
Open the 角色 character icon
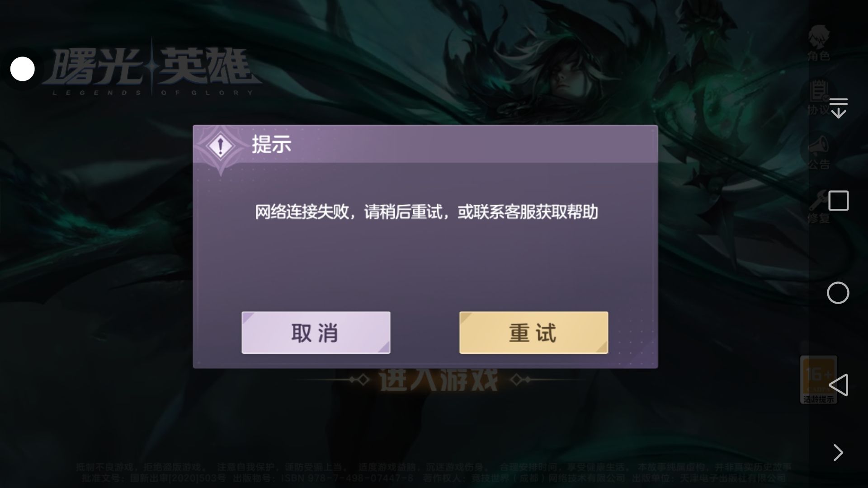pyautogui.click(x=819, y=43)
